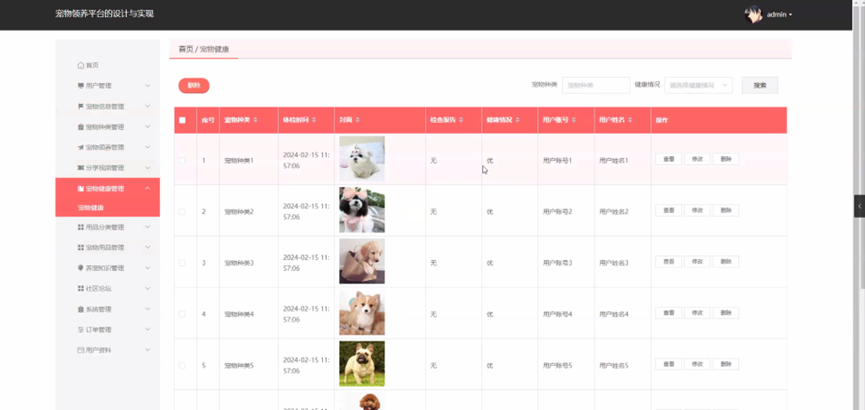Image resolution: width=865 pixels, height=410 pixels.
Task: Tick the checkbox for row 宠物种类5
Action: click(x=183, y=365)
